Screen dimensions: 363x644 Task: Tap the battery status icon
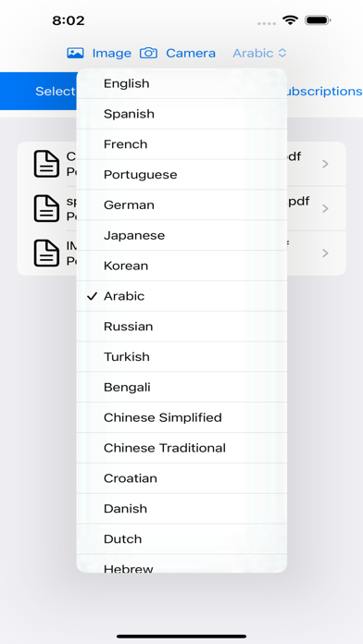point(318,20)
